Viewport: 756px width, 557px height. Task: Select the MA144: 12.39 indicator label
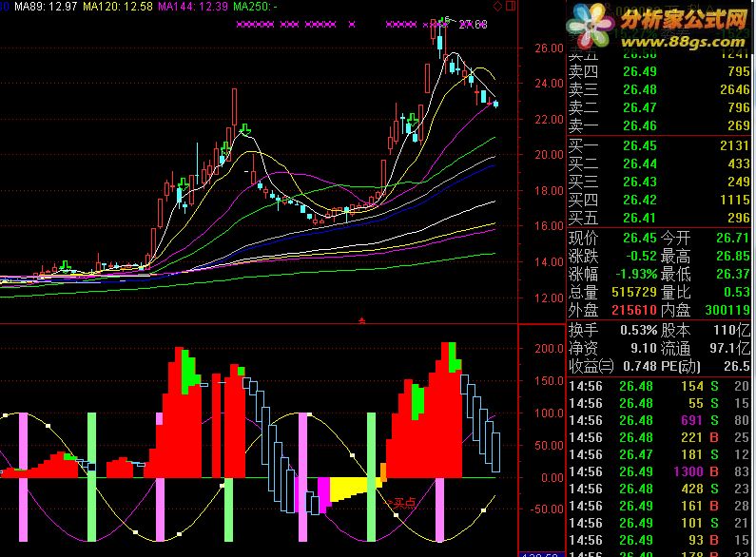193,7
